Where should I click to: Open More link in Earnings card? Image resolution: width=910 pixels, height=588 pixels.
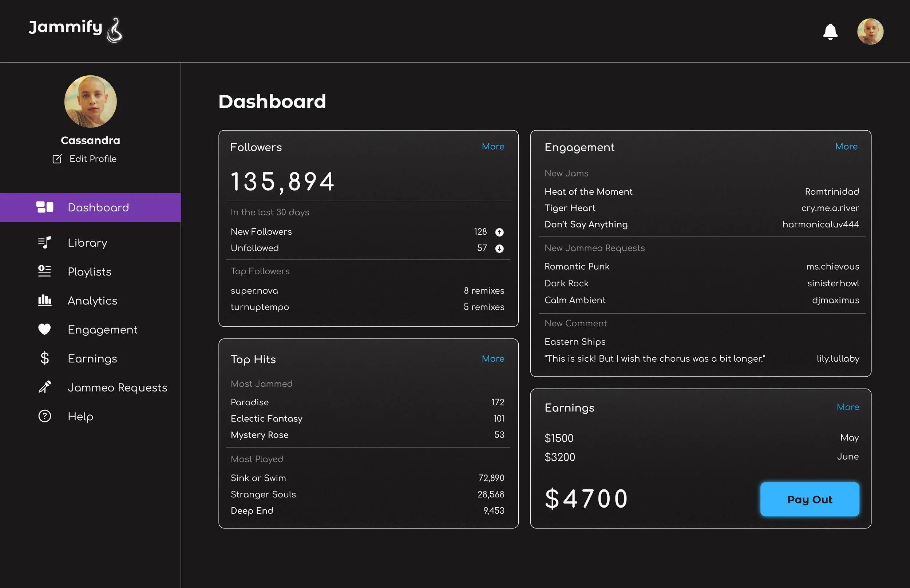[x=847, y=407]
